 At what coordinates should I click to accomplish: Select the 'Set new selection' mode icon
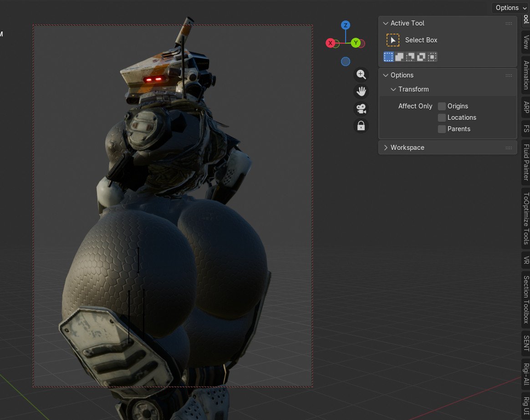(388, 57)
